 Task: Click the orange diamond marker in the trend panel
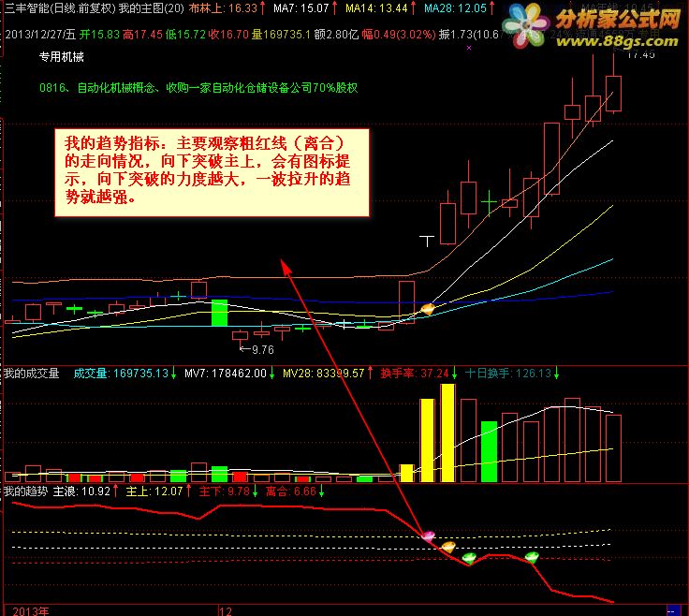(448, 547)
